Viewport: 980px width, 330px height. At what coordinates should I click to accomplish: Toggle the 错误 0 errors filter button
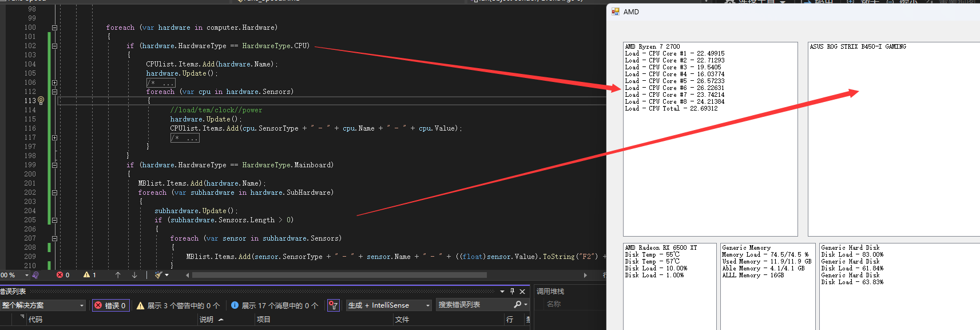(x=110, y=305)
